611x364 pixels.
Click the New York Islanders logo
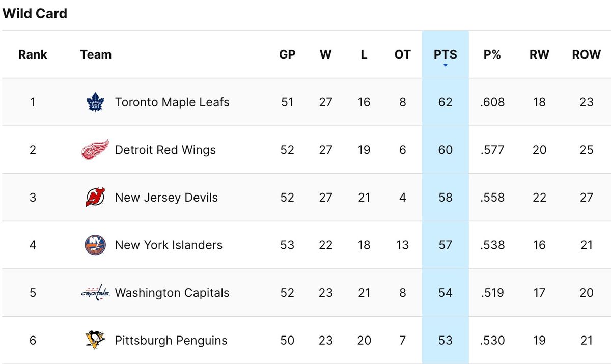pos(95,245)
